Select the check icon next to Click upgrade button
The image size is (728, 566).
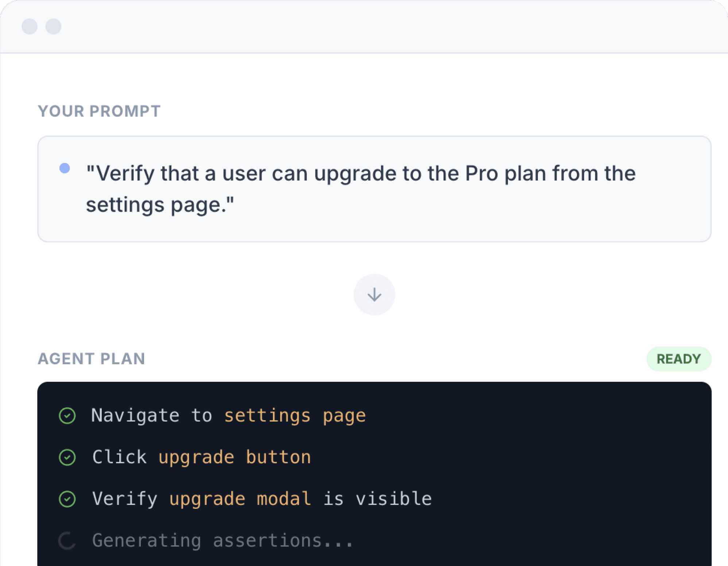coord(67,457)
